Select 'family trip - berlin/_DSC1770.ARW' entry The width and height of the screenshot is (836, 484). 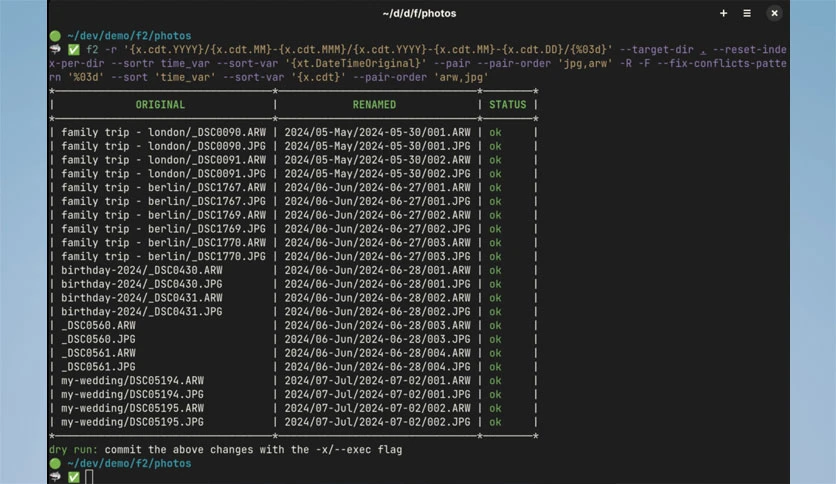point(163,243)
